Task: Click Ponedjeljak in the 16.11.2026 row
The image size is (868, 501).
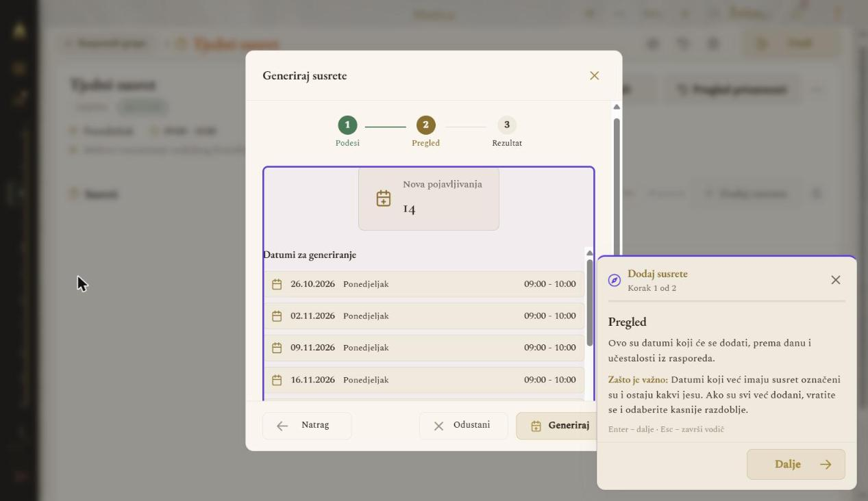Action: coord(366,380)
